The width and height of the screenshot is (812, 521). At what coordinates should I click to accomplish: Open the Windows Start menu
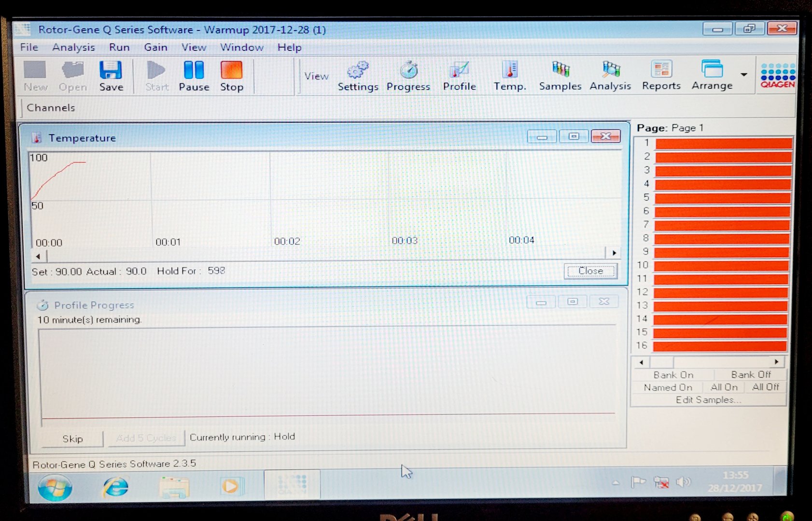click(x=55, y=488)
